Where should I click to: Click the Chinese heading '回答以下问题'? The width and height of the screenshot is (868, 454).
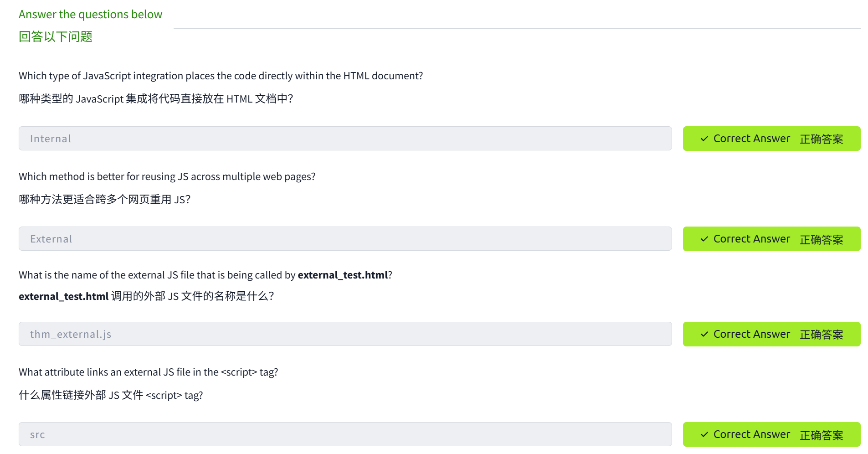pos(56,36)
